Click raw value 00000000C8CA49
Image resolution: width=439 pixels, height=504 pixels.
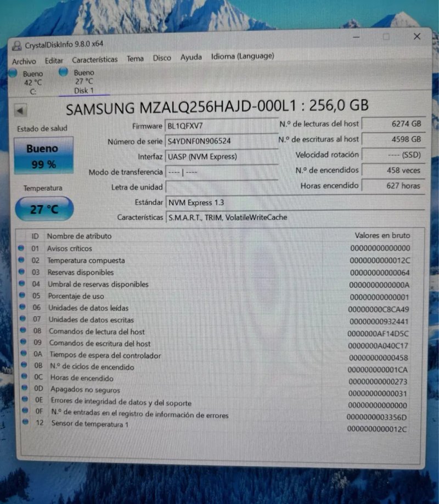click(379, 309)
